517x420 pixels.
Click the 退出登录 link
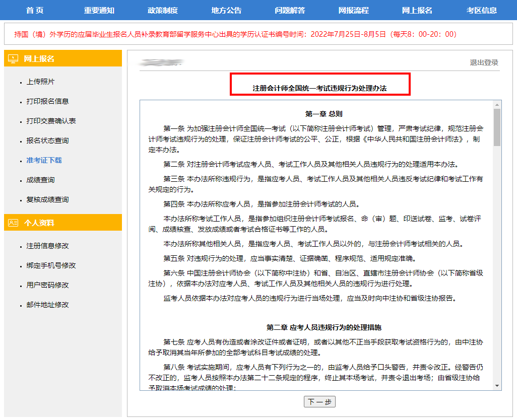(484, 62)
